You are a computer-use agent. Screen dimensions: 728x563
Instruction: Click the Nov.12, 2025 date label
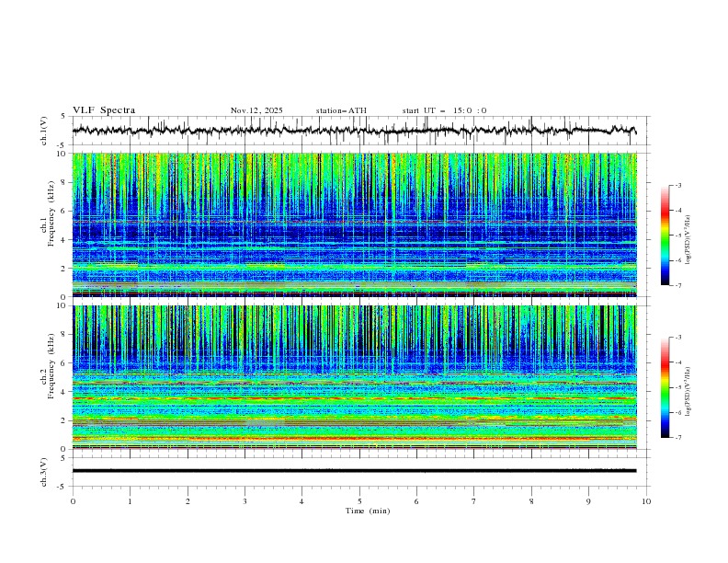[x=256, y=110]
